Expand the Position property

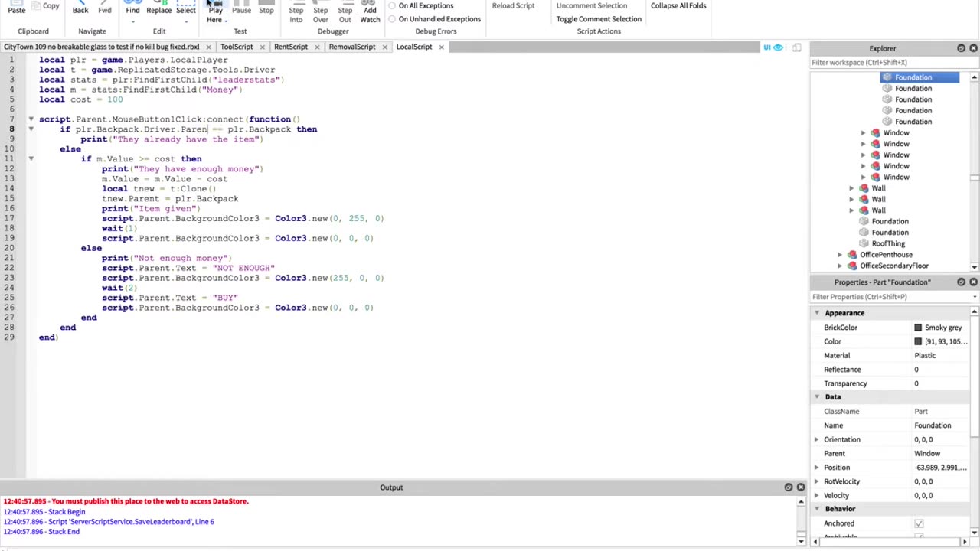[816, 468]
